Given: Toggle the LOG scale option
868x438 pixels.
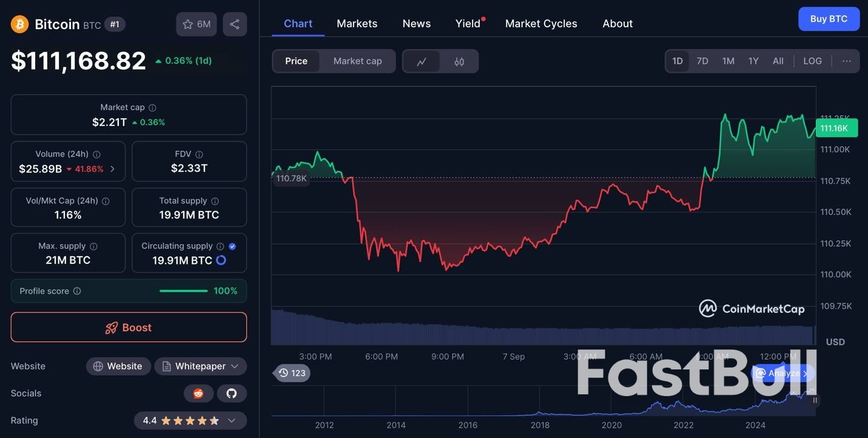Looking at the screenshot, I should [x=812, y=61].
